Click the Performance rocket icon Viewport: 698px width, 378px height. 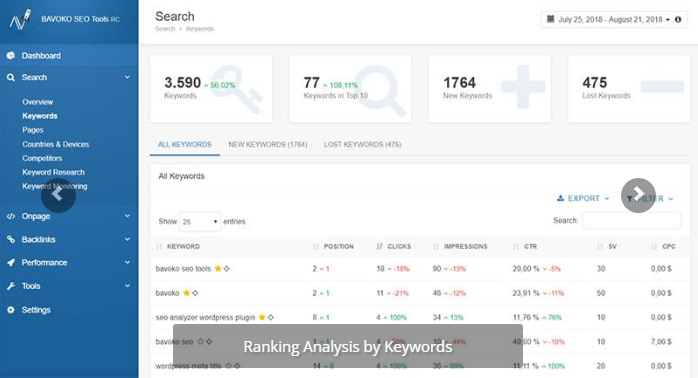point(11,263)
